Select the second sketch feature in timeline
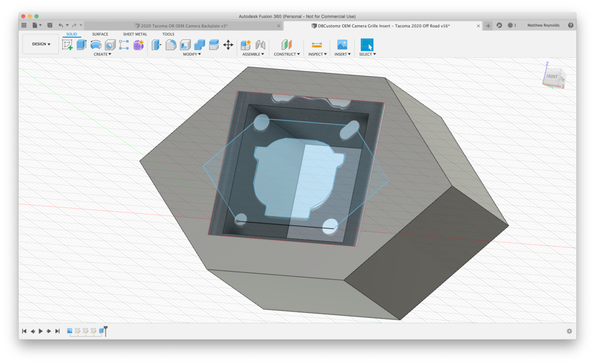The width and height of the screenshot is (595, 364). point(86,331)
